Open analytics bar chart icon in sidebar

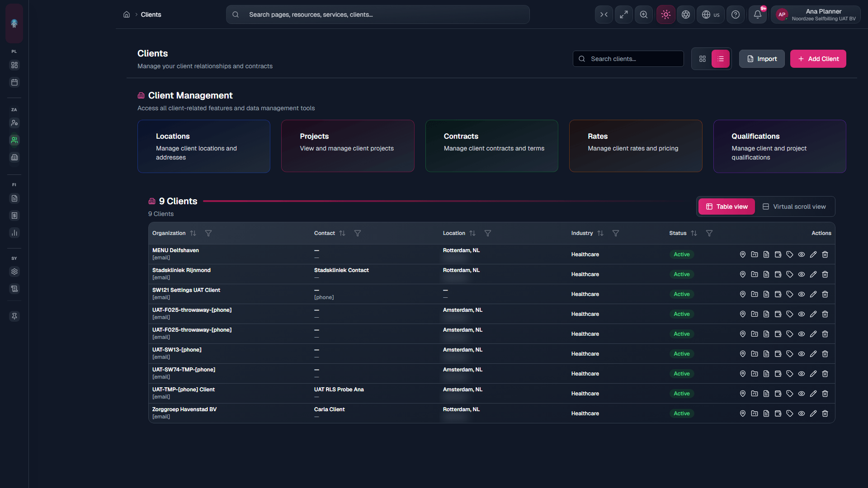coord(14,233)
